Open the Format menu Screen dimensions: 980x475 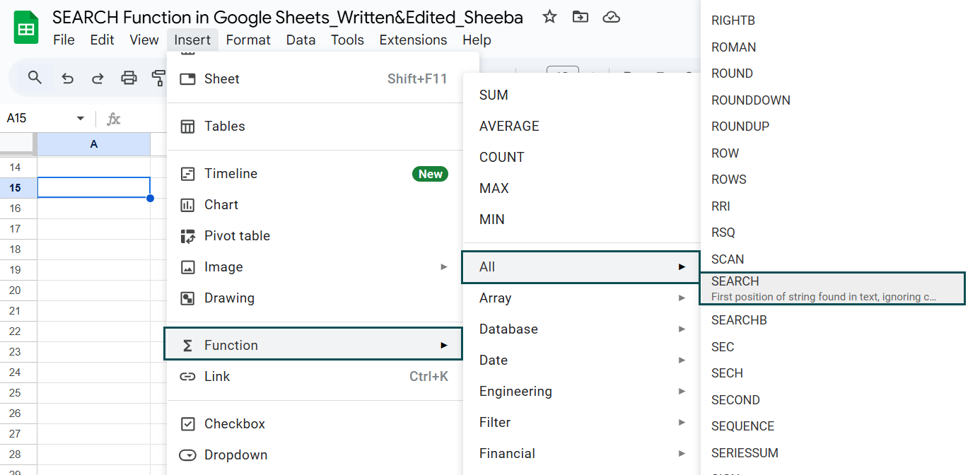(248, 40)
